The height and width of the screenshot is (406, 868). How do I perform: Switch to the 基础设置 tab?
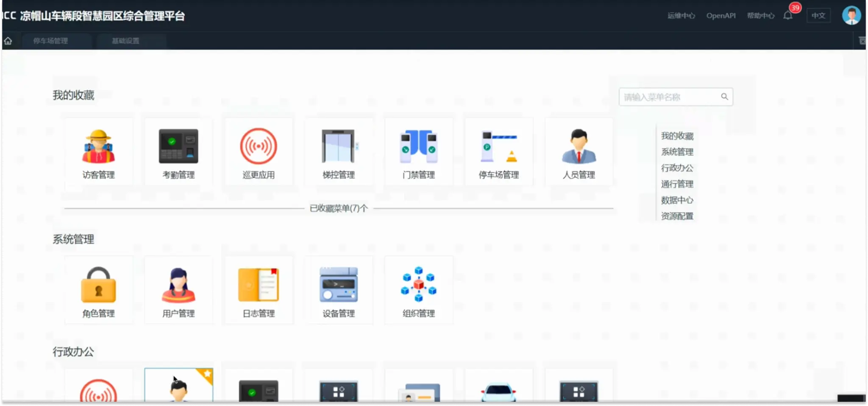(125, 41)
